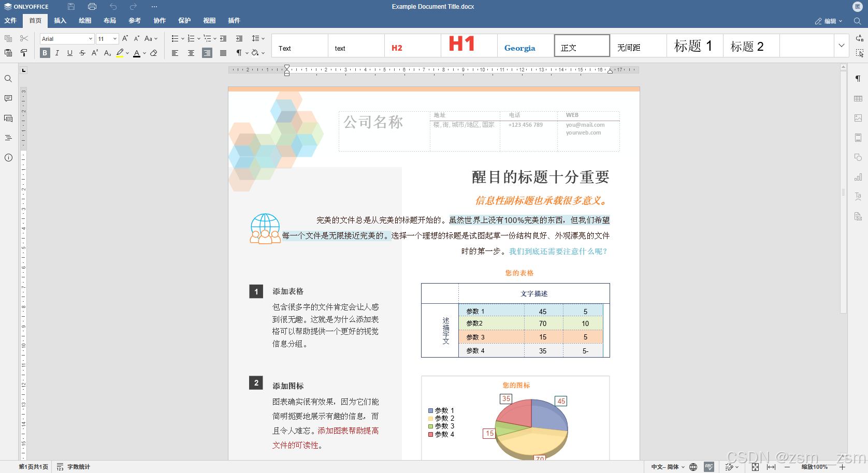Open chart settings panel icon

click(x=858, y=177)
